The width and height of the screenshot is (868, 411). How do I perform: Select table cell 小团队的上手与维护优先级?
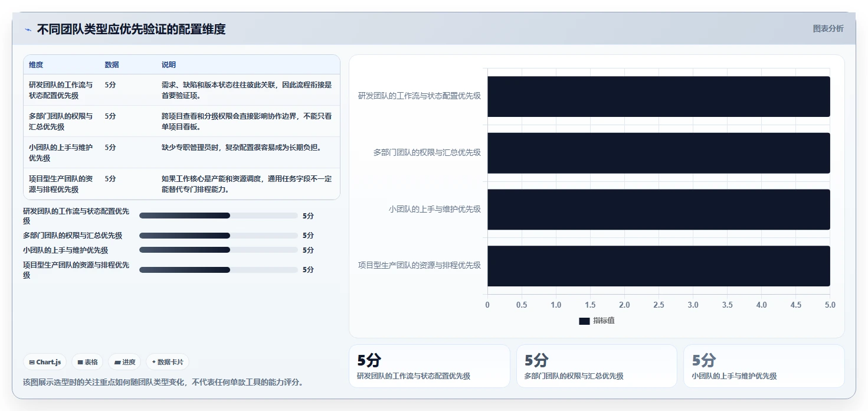[x=61, y=153]
